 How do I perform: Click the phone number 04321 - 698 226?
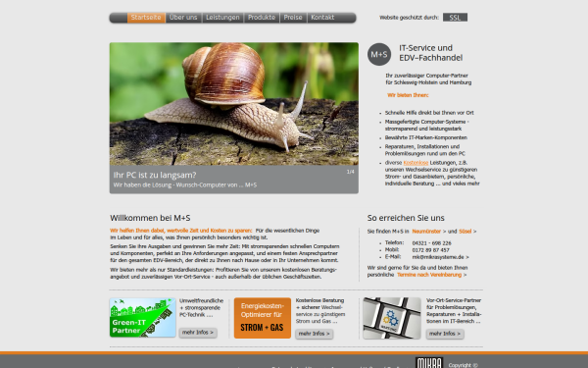coord(431,243)
